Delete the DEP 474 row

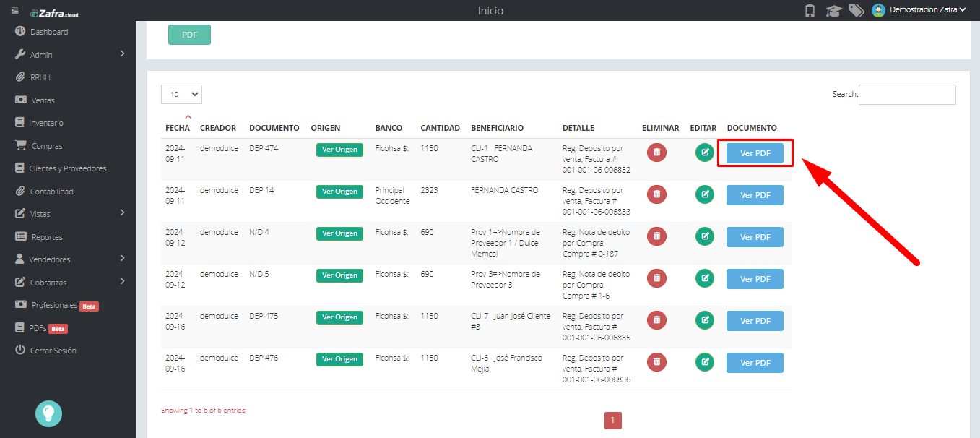(x=656, y=153)
